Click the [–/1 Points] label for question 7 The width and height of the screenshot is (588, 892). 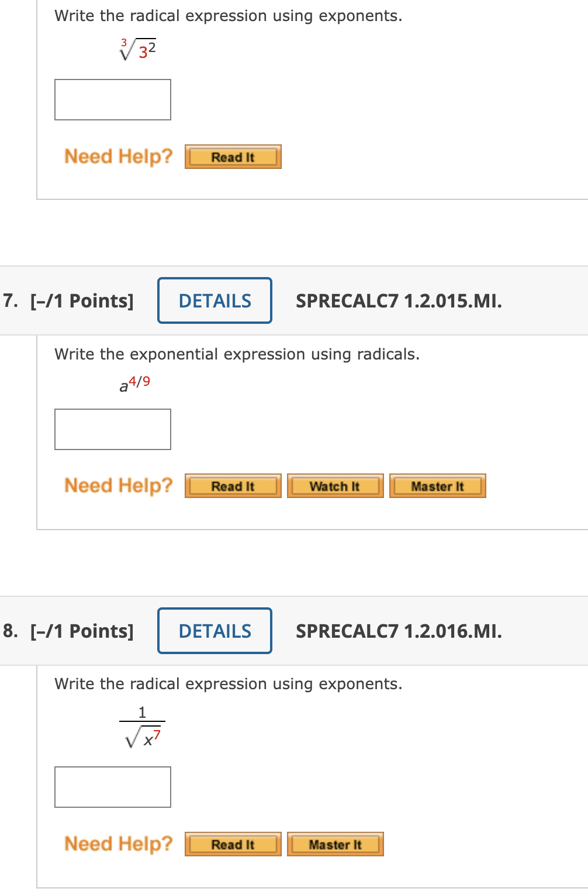coord(81,300)
